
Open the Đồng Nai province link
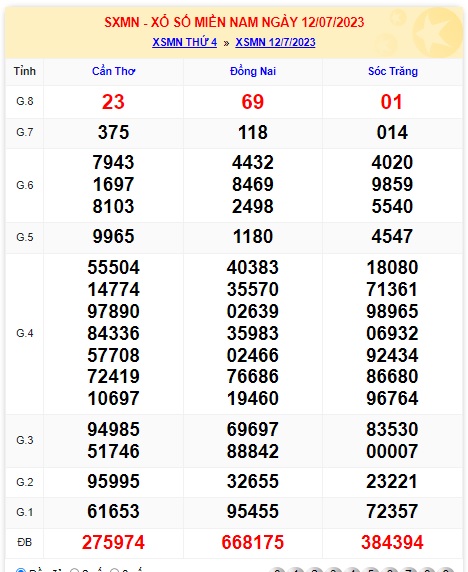click(x=253, y=71)
